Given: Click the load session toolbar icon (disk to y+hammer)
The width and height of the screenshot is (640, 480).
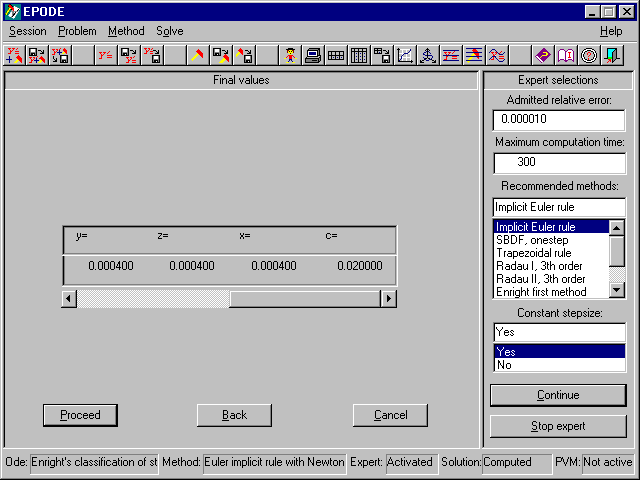Looking at the screenshot, I should 37,55.
